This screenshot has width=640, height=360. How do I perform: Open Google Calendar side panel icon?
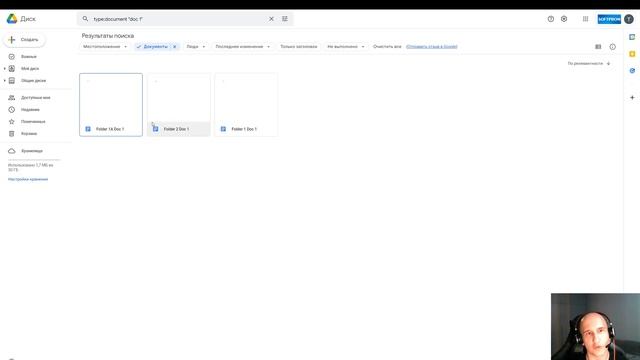[x=632, y=37]
